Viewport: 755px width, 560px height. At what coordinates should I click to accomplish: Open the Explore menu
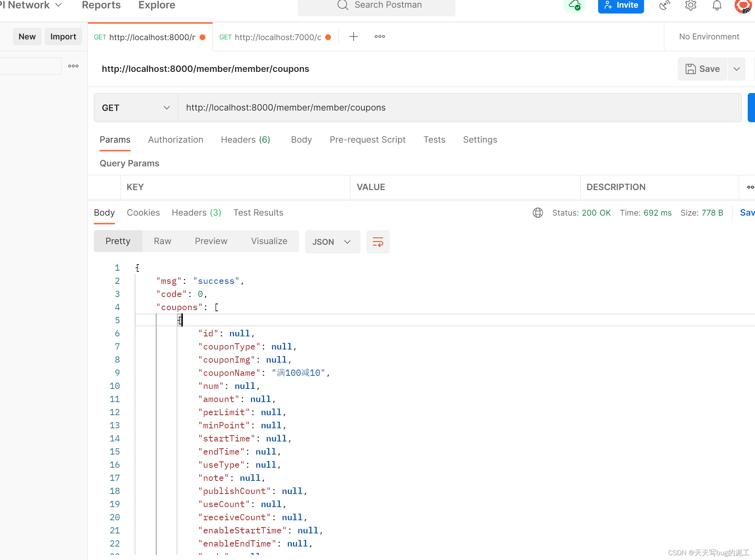click(x=157, y=5)
